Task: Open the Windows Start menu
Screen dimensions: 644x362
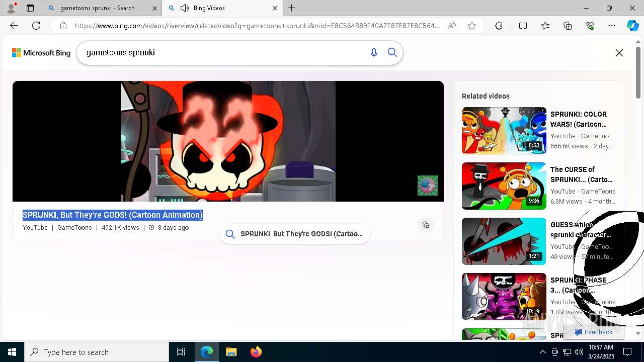Action: tap(12, 352)
